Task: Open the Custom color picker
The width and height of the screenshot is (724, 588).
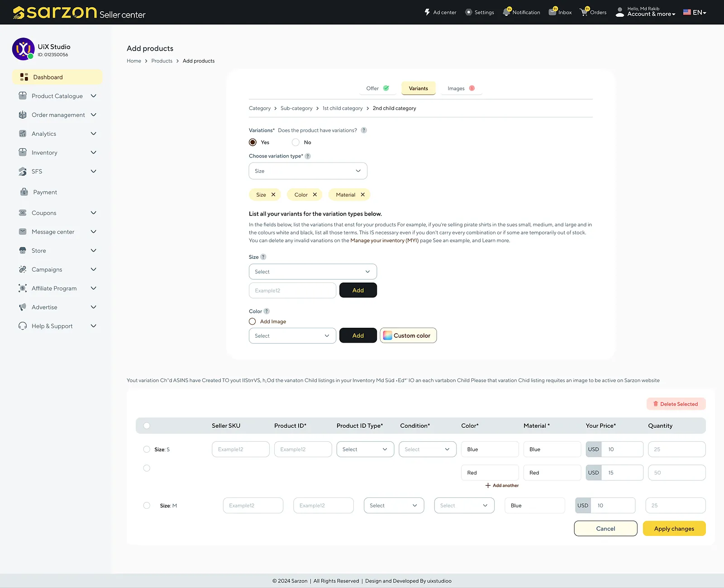Action: coord(408,335)
